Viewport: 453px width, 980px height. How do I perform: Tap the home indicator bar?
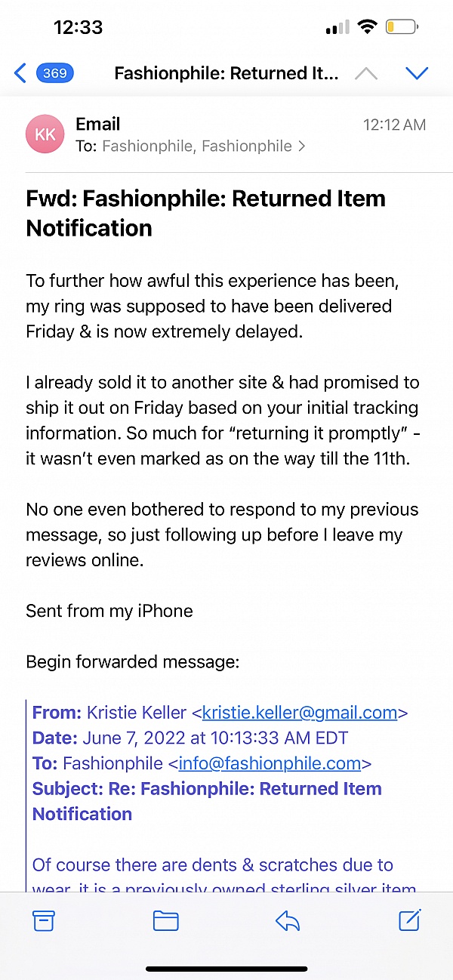[x=226, y=969]
